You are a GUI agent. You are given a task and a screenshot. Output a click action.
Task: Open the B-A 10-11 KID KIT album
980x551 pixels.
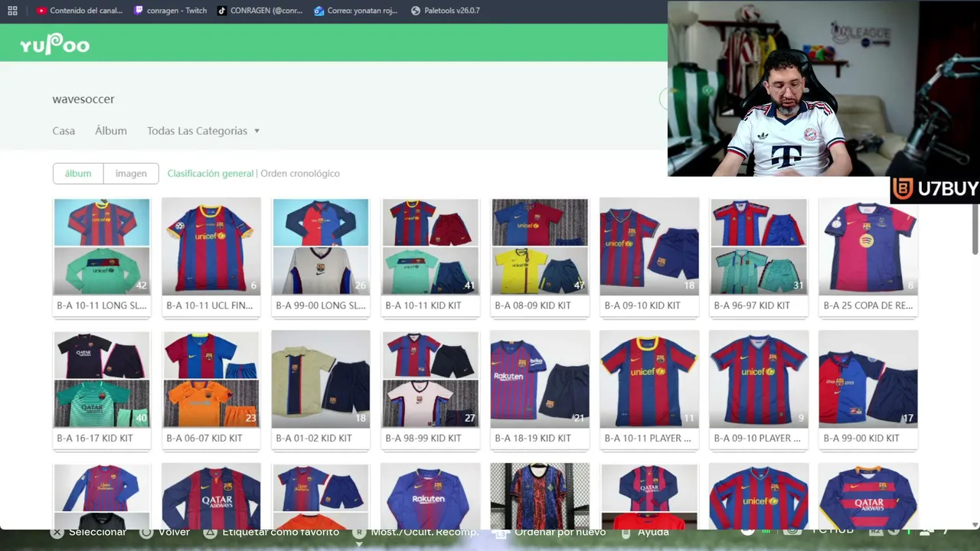tap(430, 257)
